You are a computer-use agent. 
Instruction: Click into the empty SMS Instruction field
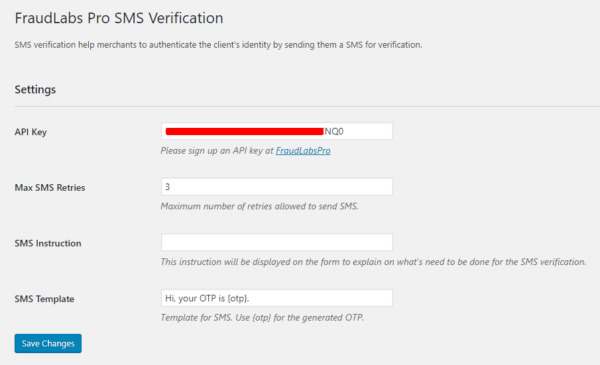[x=277, y=242]
